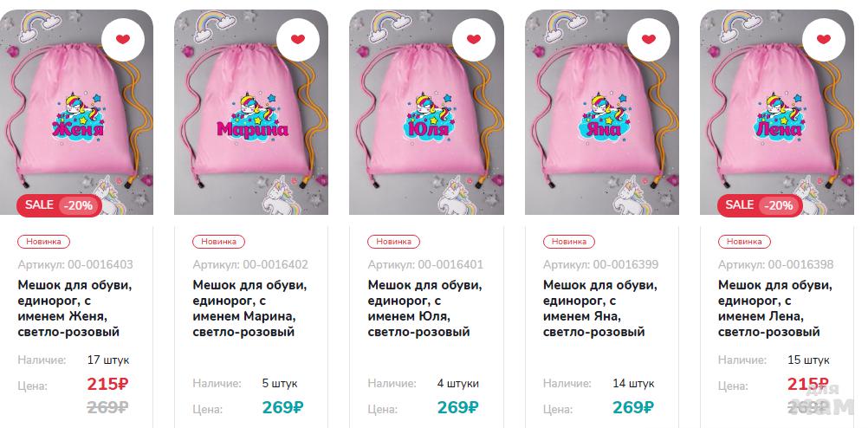Click Новинка tag on article 00-0016403

click(x=43, y=242)
